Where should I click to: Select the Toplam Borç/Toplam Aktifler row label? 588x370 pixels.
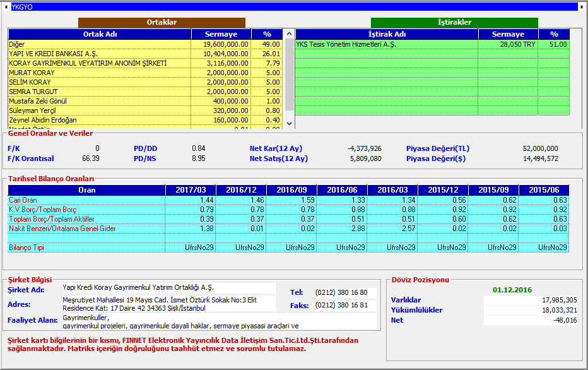tap(52, 218)
